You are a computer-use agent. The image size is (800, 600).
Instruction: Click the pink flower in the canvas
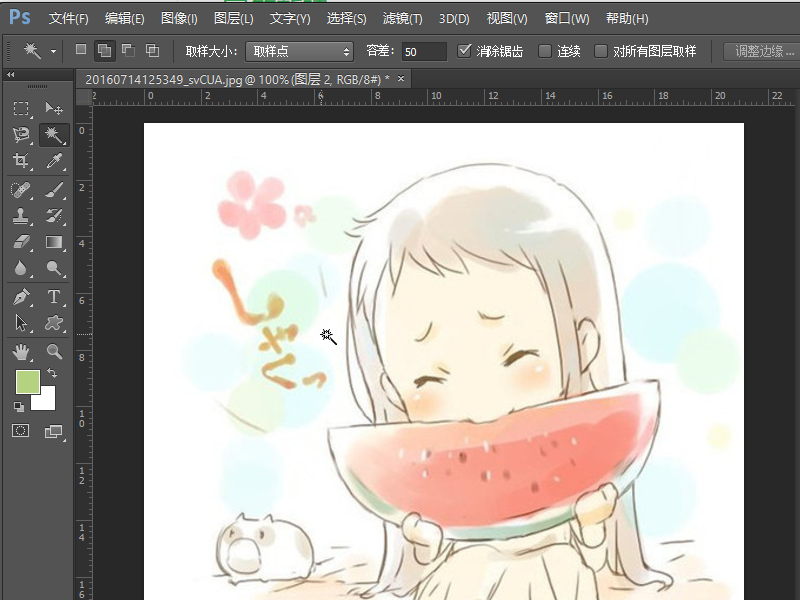(252, 204)
